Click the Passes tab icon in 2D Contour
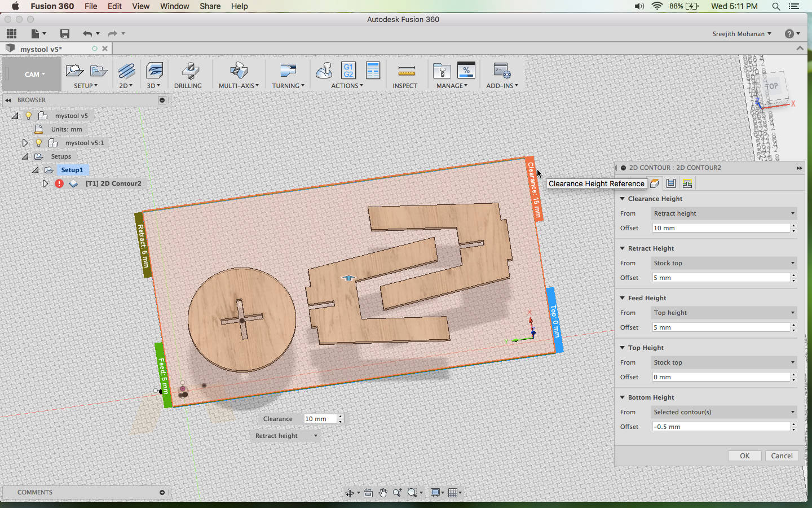Image resolution: width=812 pixels, height=508 pixels. tap(671, 183)
